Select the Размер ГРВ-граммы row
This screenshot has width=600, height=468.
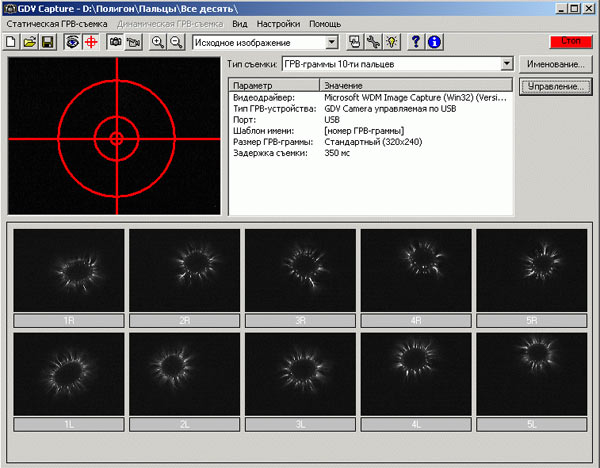(370, 142)
